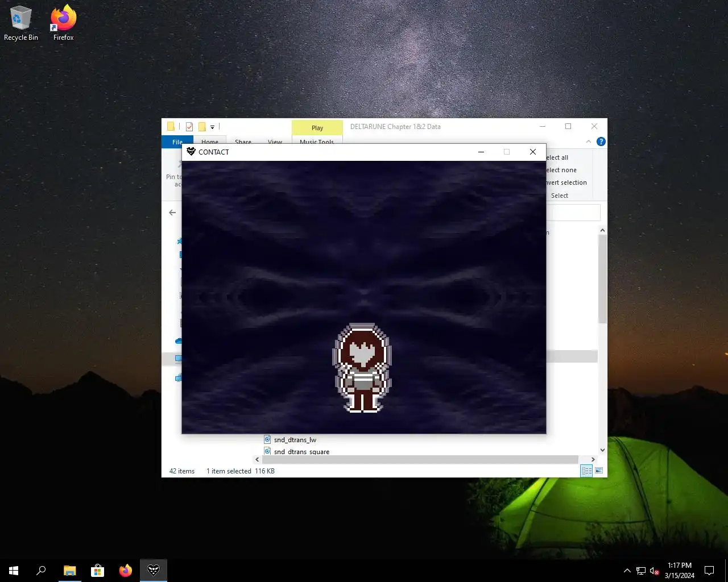Click the Properties icon in Explorer quick access toolbar

pyautogui.click(x=189, y=127)
